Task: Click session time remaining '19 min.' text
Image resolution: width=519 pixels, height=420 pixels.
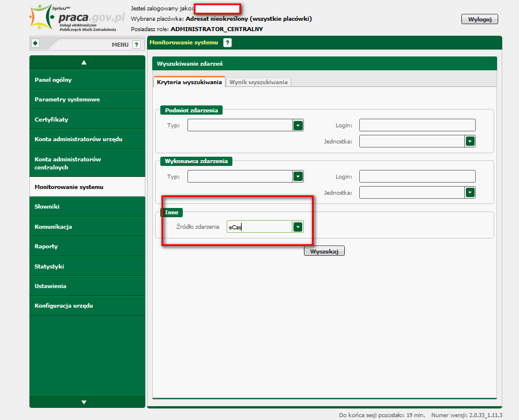Action: tap(416, 415)
